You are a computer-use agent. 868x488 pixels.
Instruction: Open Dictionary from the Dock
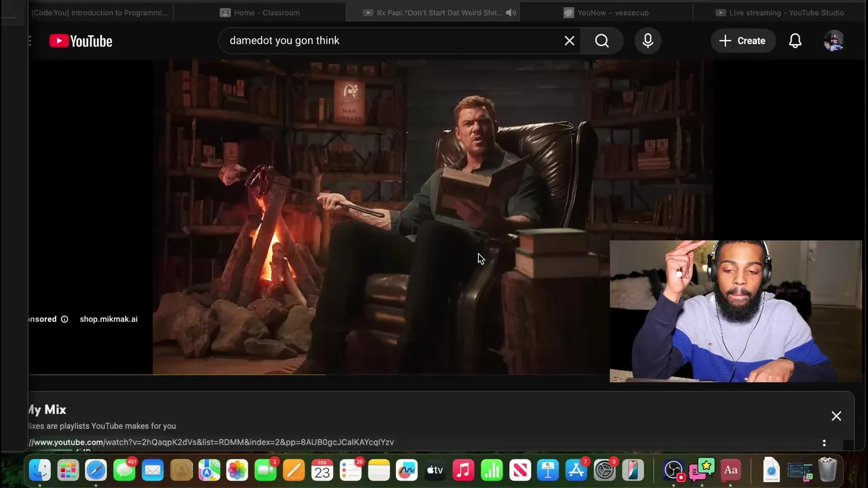click(x=730, y=470)
